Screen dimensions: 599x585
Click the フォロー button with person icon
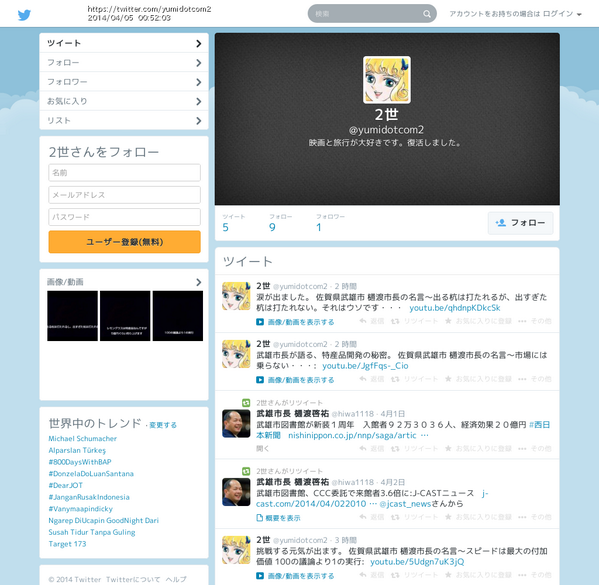520,223
